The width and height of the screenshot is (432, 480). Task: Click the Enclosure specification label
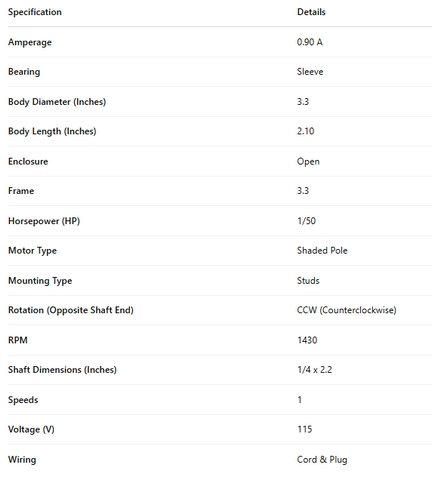point(28,161)
